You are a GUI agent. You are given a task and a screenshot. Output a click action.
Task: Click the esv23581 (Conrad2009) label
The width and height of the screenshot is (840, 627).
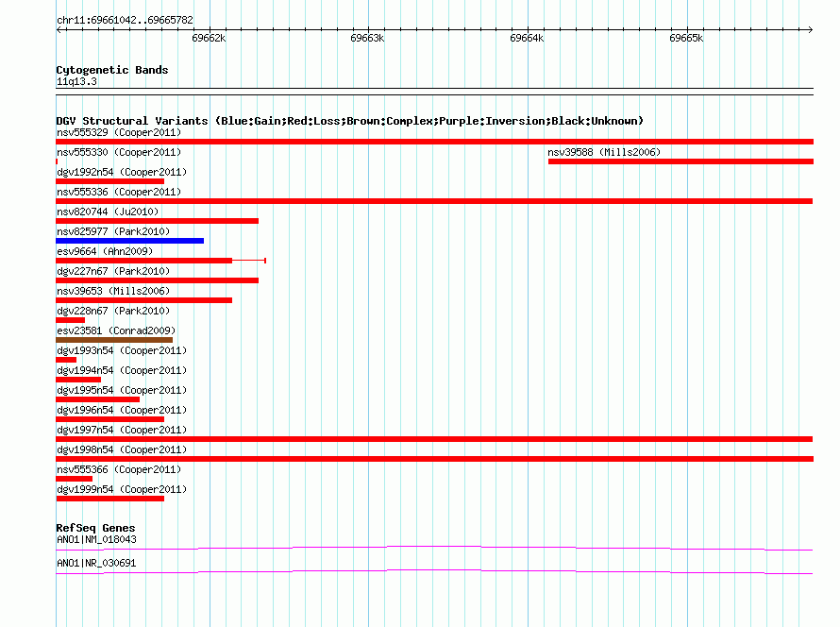(116, 330)
